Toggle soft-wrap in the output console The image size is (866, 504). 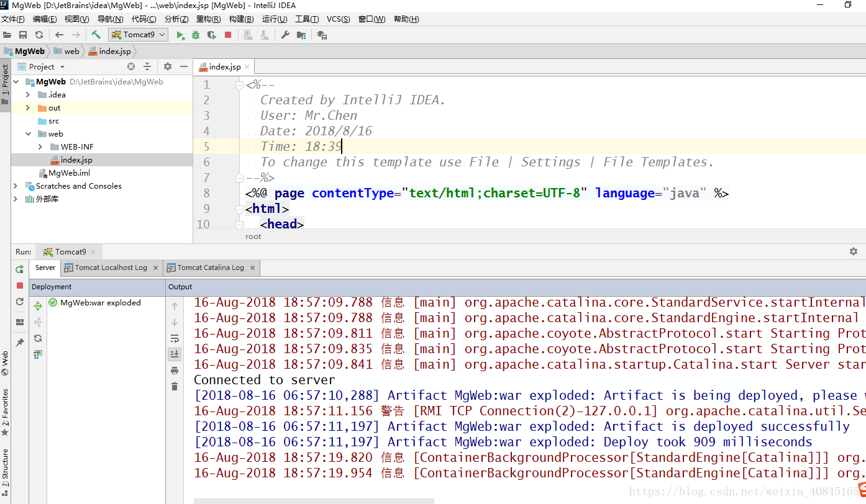pos(175,338)
